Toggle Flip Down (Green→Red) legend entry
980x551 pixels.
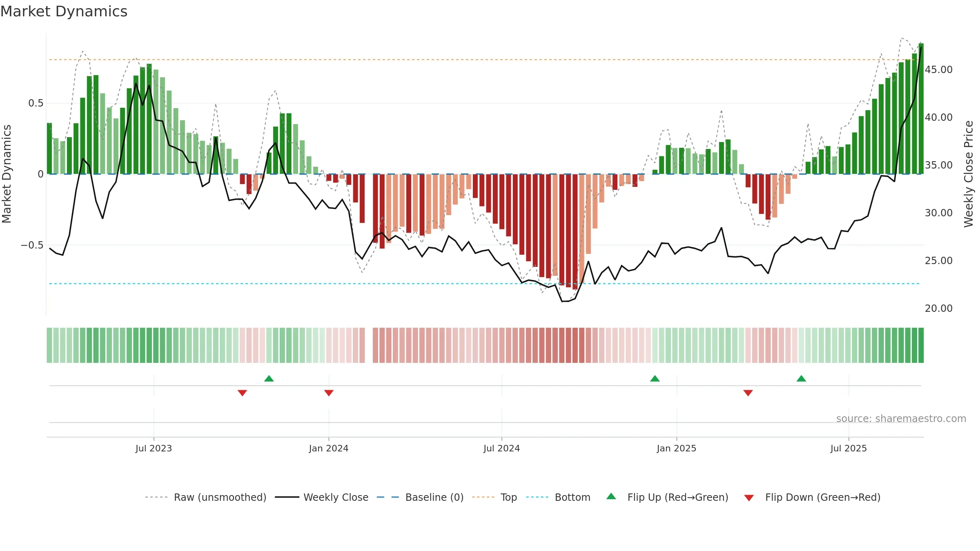tap(812, 497)
